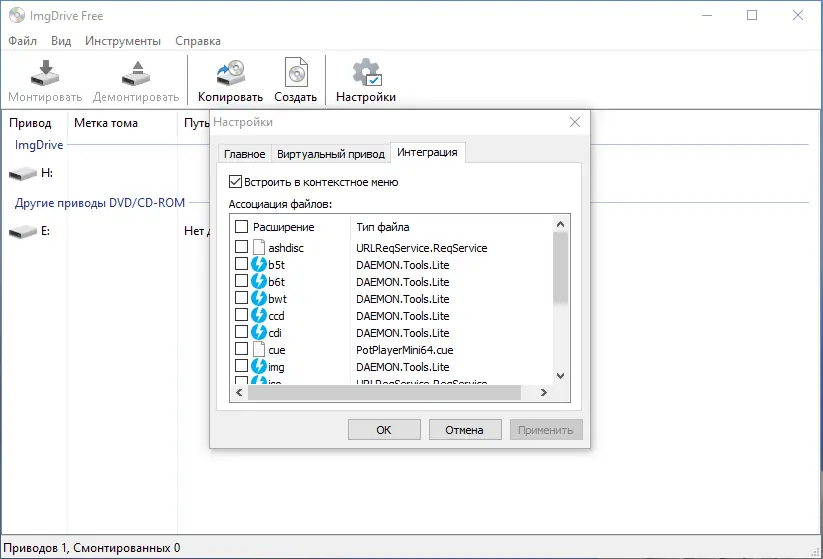Click the Копировать disc copy icon
Screen dimensions: 823x559
(230, 73)
